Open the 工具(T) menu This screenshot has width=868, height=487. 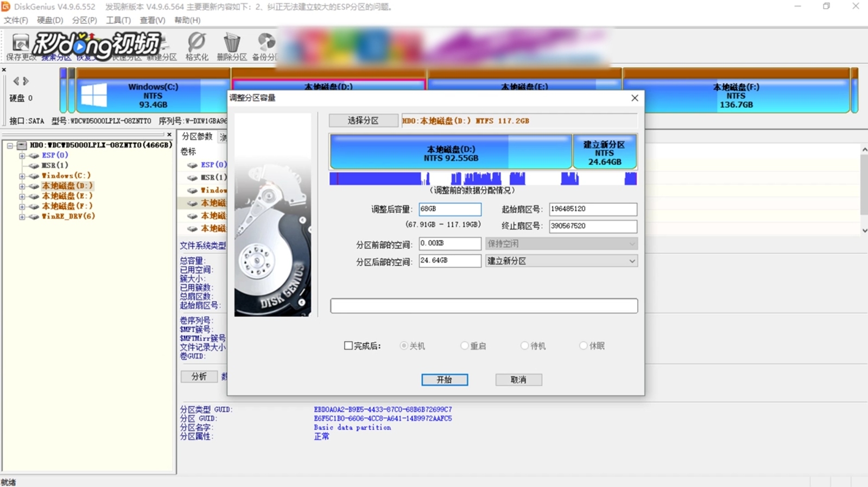click(x=118, y=20)
